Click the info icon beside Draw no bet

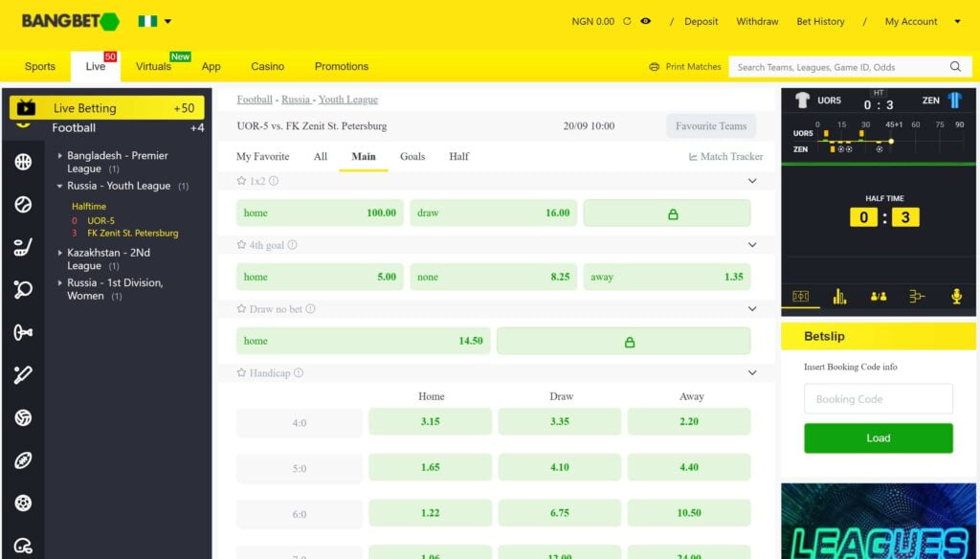click(310, 309)
